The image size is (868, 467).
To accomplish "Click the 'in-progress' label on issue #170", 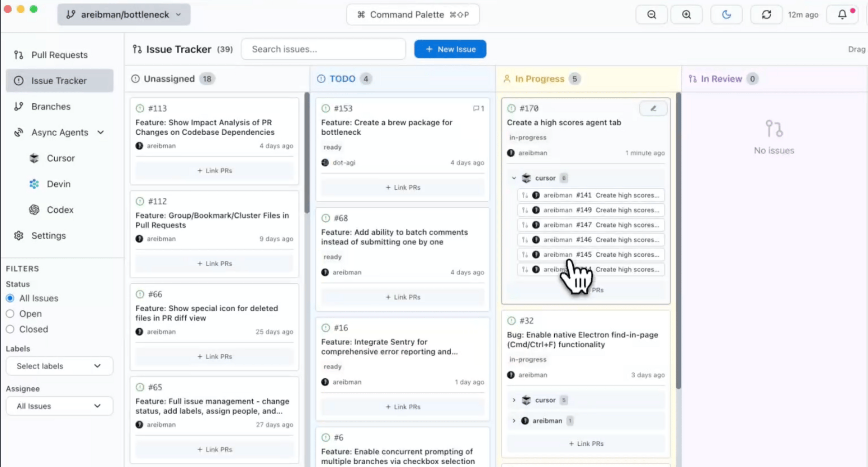I will click(x=528, y=138).
